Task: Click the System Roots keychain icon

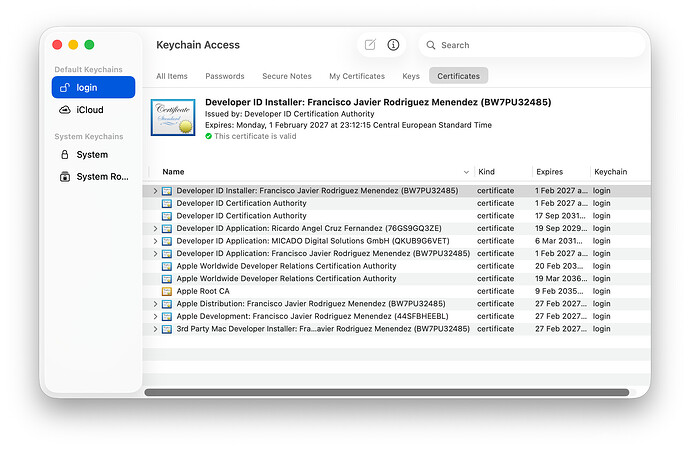Action: coord(65,177)
